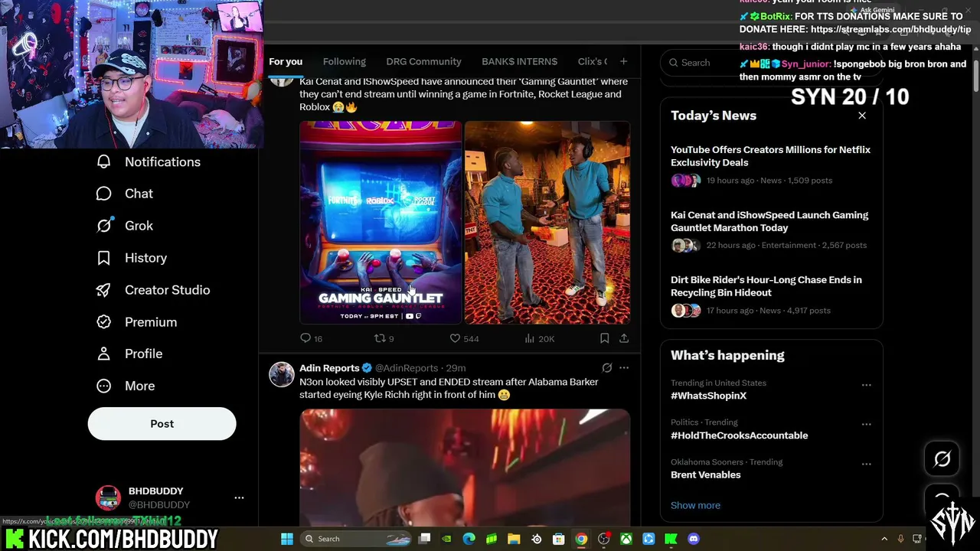Open Microsoft Edge from the taskbar
This screenshot has height=551, width=980.
(469, 539)
